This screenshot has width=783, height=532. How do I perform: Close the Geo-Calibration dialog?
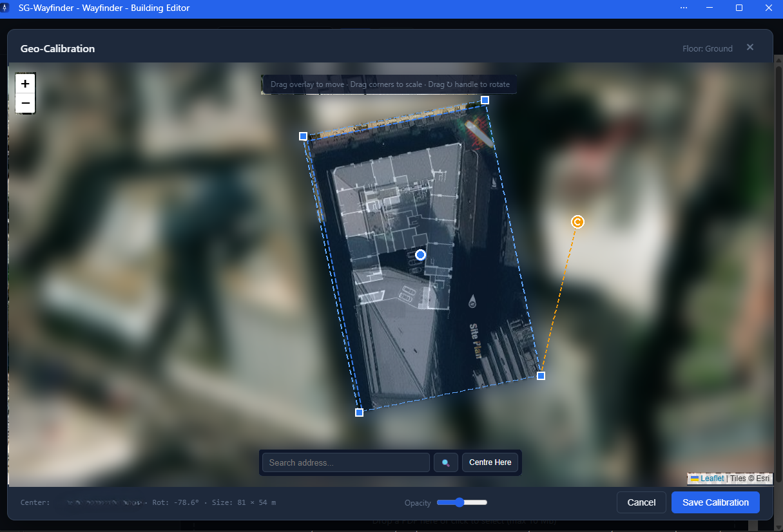(749, 48)
